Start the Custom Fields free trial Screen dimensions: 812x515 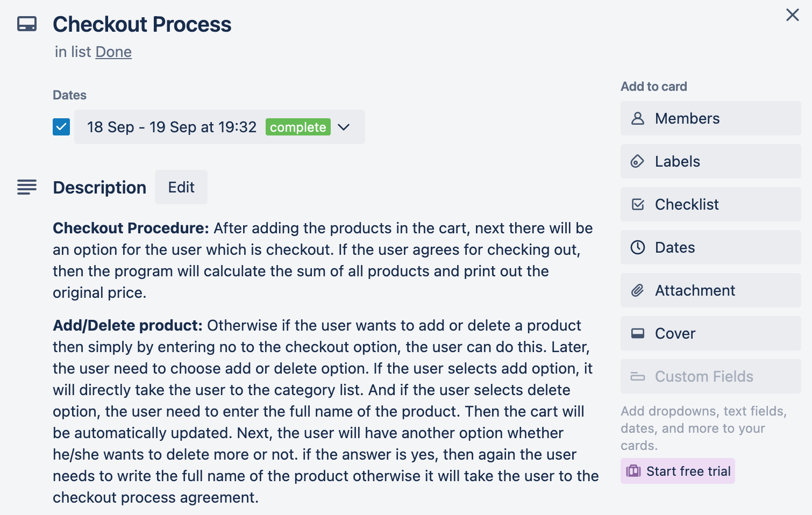pyautogui.click(x=678, y=471)
